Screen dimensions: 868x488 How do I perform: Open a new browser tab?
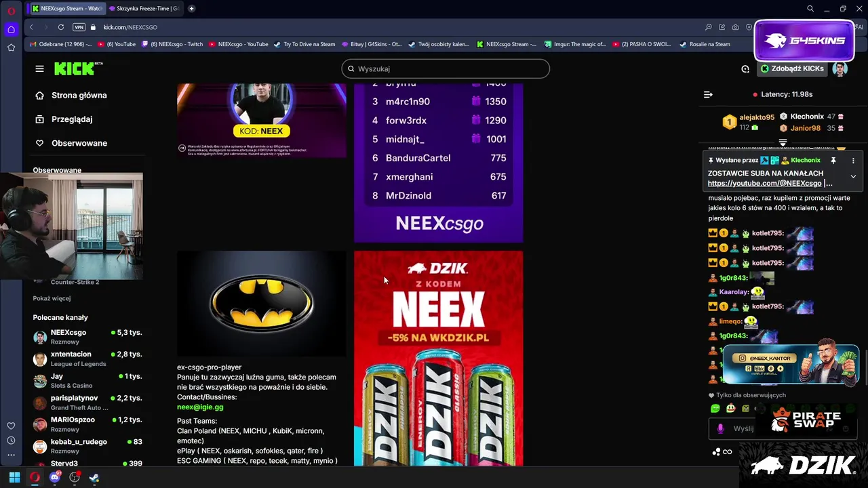coord(192,8)
